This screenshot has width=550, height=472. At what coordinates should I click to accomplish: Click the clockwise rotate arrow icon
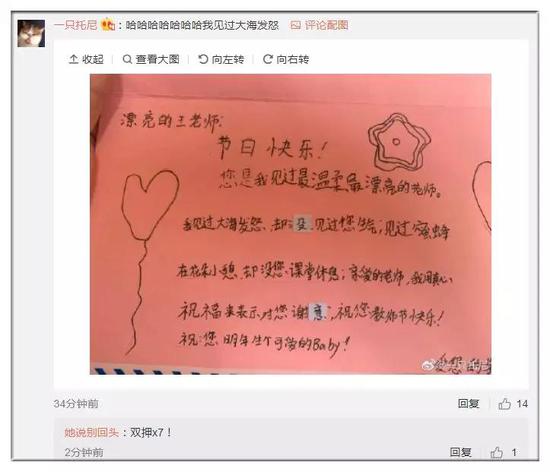pyautogui.click(x=268, y=59)
